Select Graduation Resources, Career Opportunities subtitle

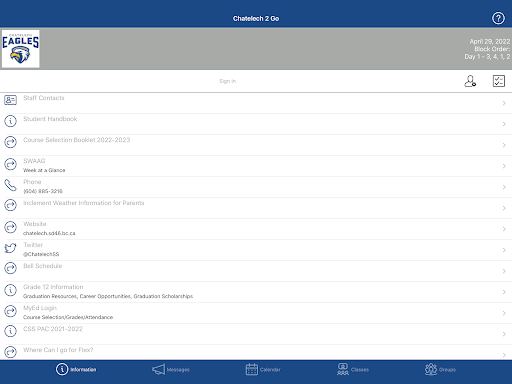pyautogui.click(x=108, y=296)
